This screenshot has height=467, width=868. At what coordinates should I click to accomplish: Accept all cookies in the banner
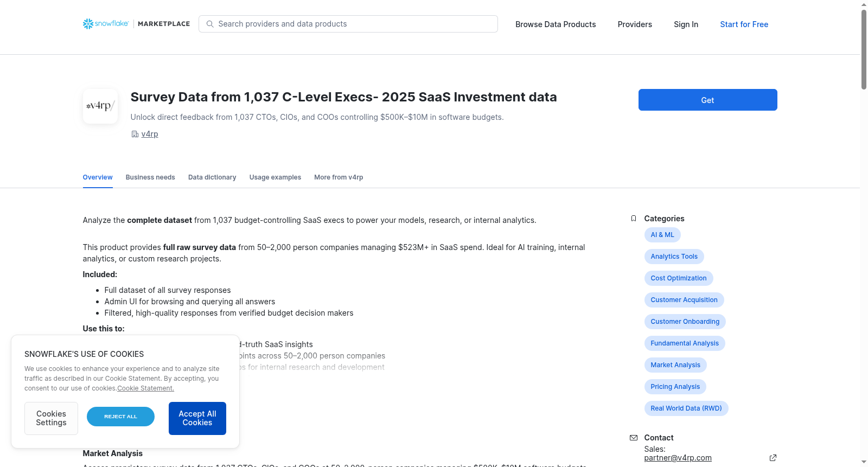tap(197, 418)
